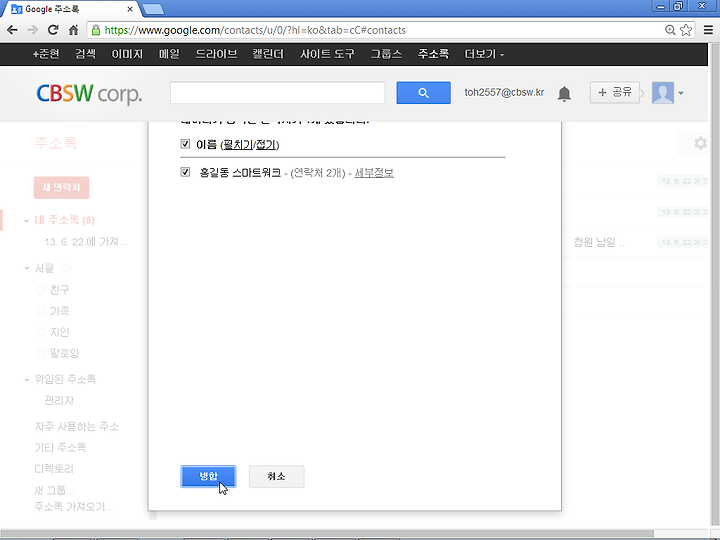Focus the contacts search field
720x540 pixels.
(277, 93)
